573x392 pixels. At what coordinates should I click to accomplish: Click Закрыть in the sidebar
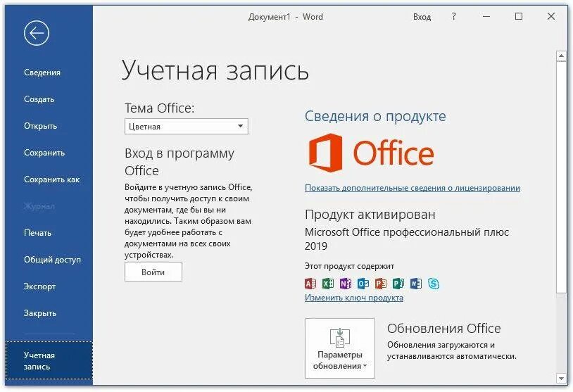point(40,313)
